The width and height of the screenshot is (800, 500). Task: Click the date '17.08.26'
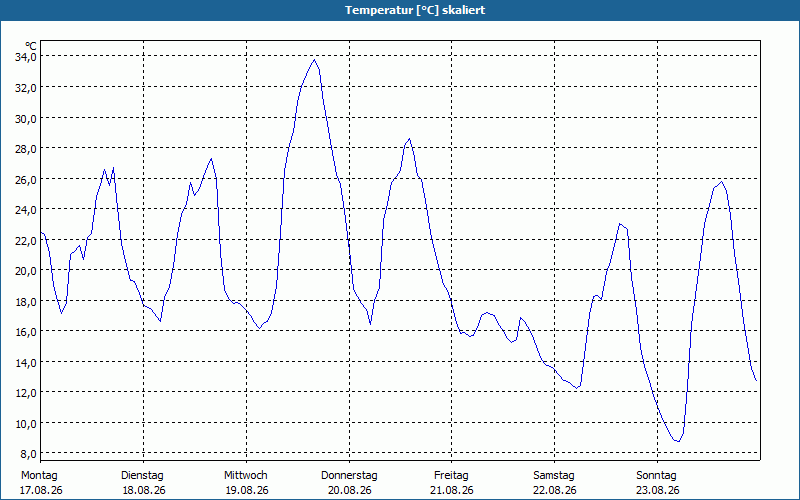[41, 490]
